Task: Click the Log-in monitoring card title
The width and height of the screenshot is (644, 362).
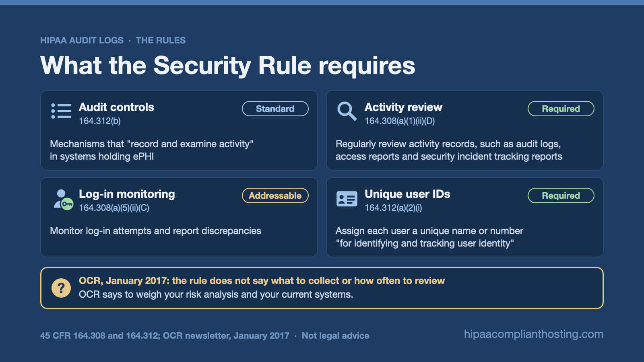Action: (127, 194)
